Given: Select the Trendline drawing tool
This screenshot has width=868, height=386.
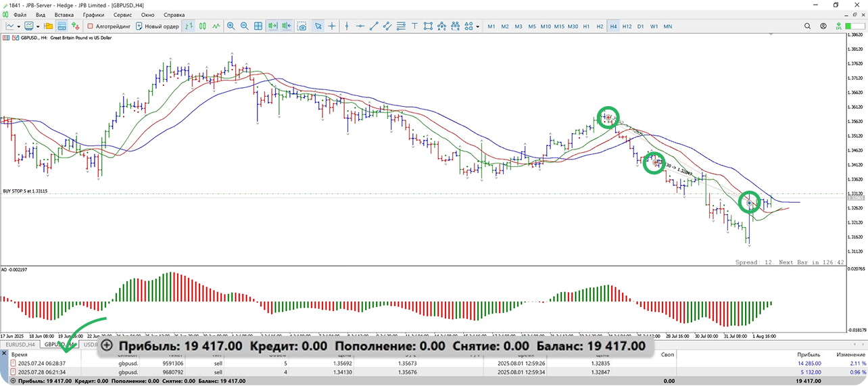Looking at the screenshot, I should point(373,26).
